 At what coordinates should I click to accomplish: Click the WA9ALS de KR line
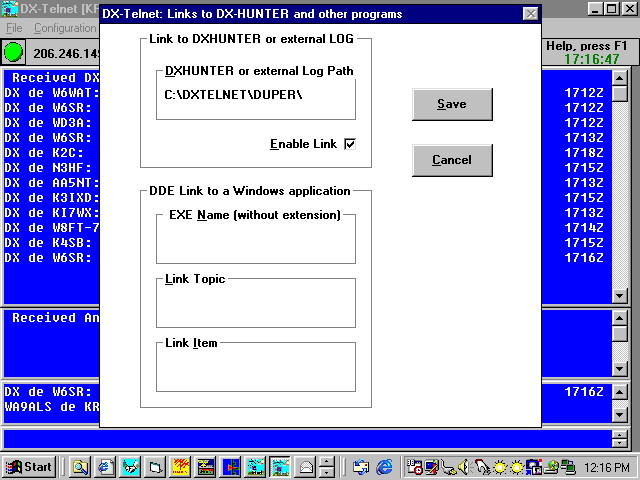point(52,407)
